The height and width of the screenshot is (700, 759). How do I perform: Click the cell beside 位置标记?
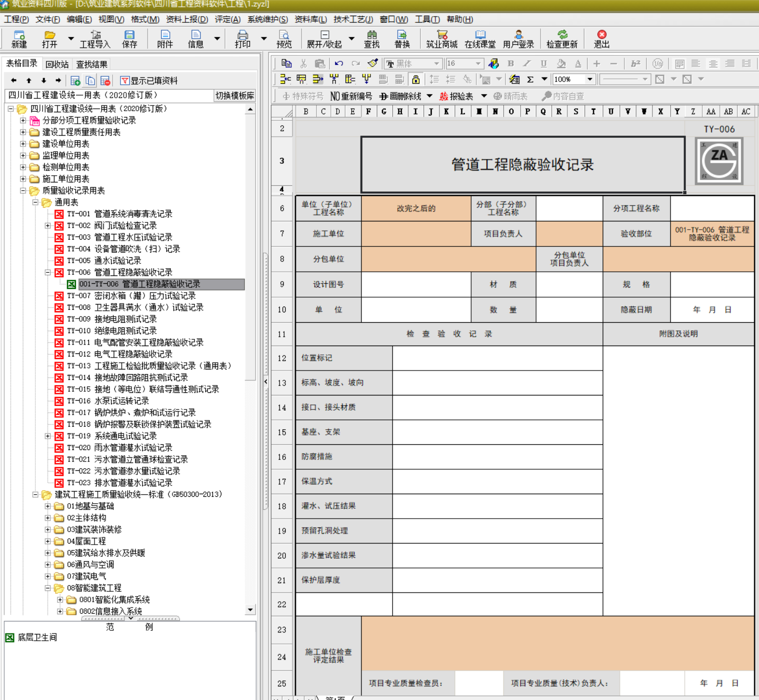pyautogui.click(x=498, y=358)
